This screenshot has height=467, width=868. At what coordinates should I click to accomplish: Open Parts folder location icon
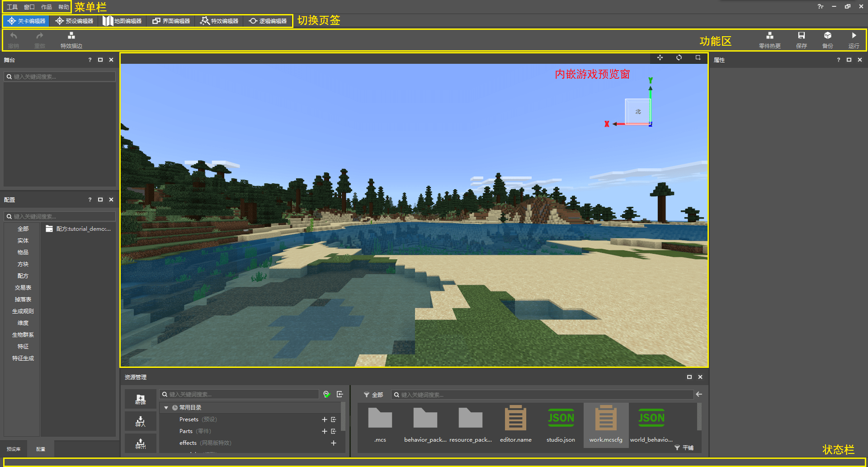[x=334, y=431]
